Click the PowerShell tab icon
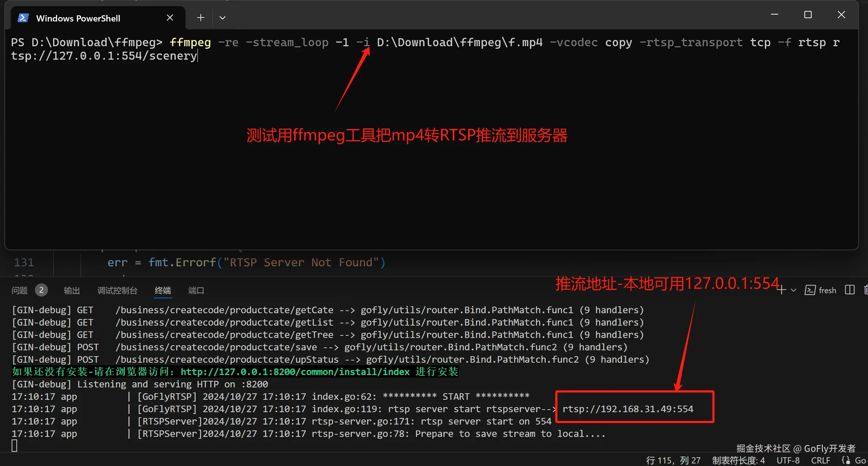The image size is (868, 466). click(23, 18)
